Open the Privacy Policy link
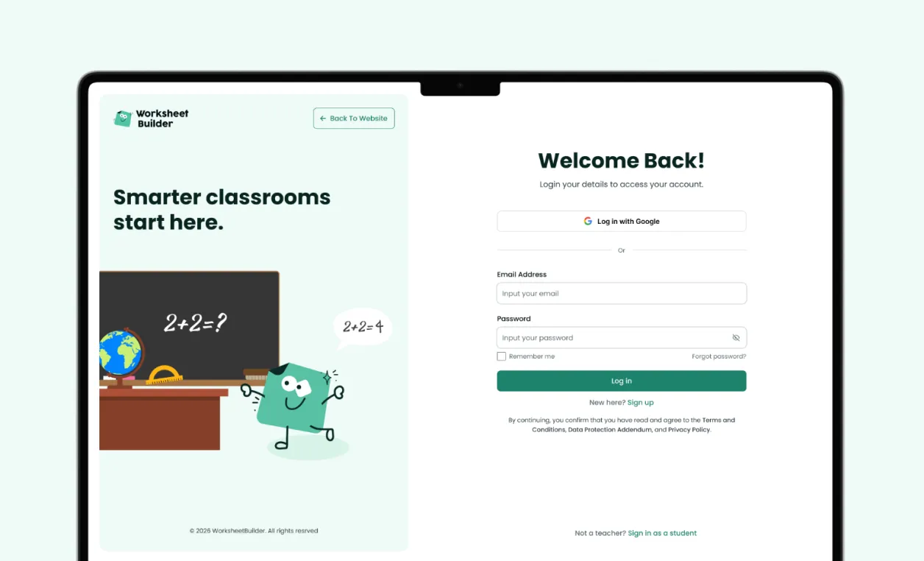 tap(689, 429)
